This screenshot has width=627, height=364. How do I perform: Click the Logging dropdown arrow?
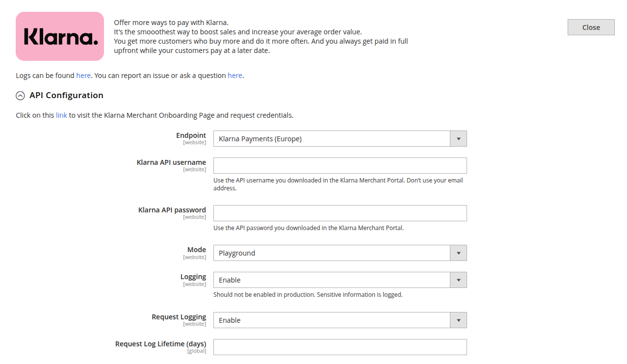[458, 280]
